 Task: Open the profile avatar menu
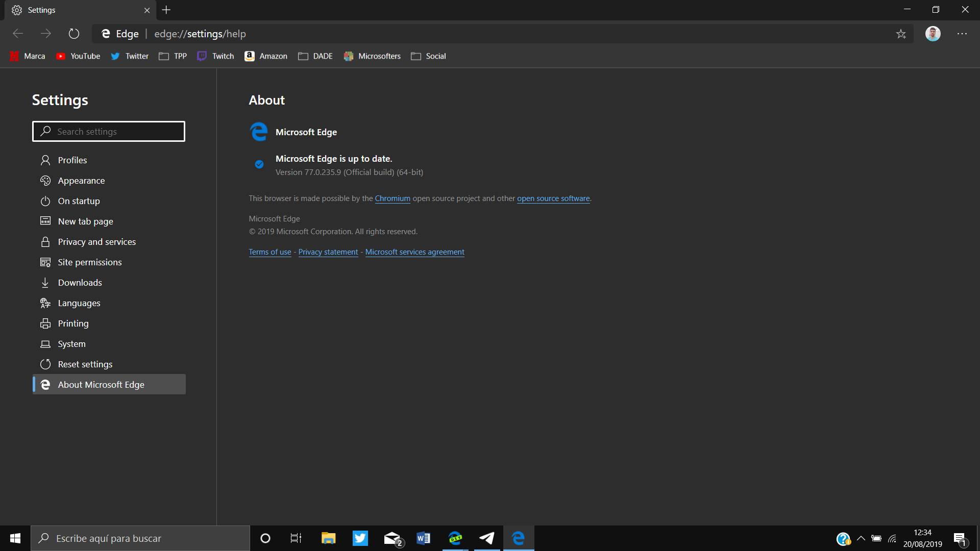(933, 34)
